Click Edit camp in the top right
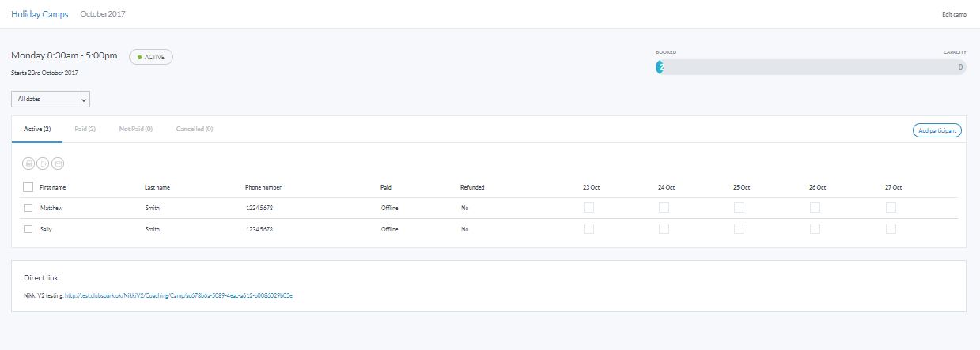The height and width of the screenshot is (350, 980). pos(954,15)
